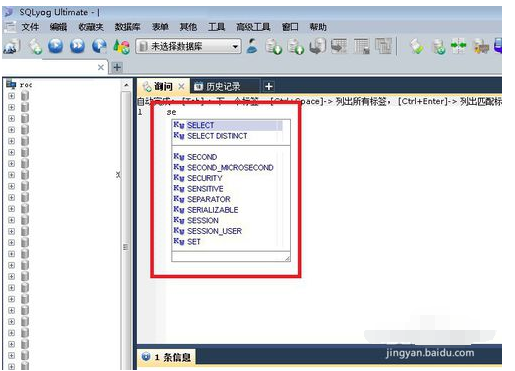Select the 1 条信息 messages tab

[167, 357]
